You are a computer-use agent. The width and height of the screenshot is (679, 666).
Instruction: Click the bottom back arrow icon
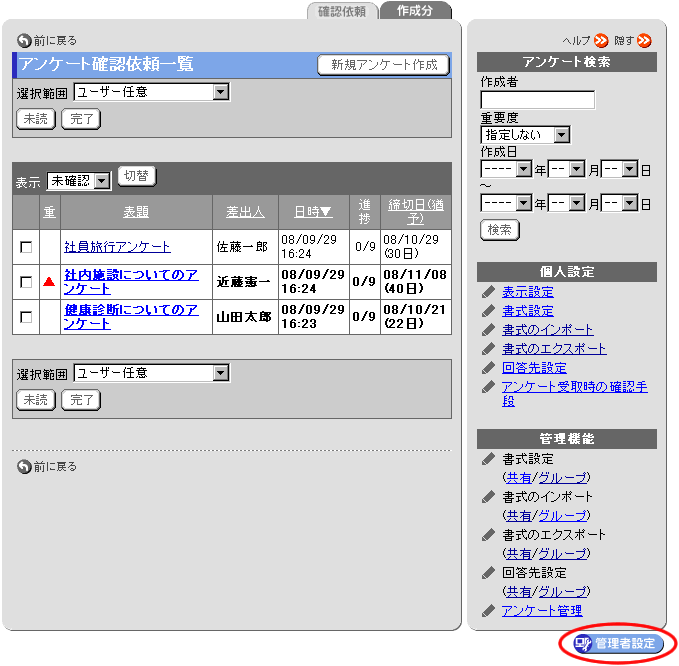[24, 467]
